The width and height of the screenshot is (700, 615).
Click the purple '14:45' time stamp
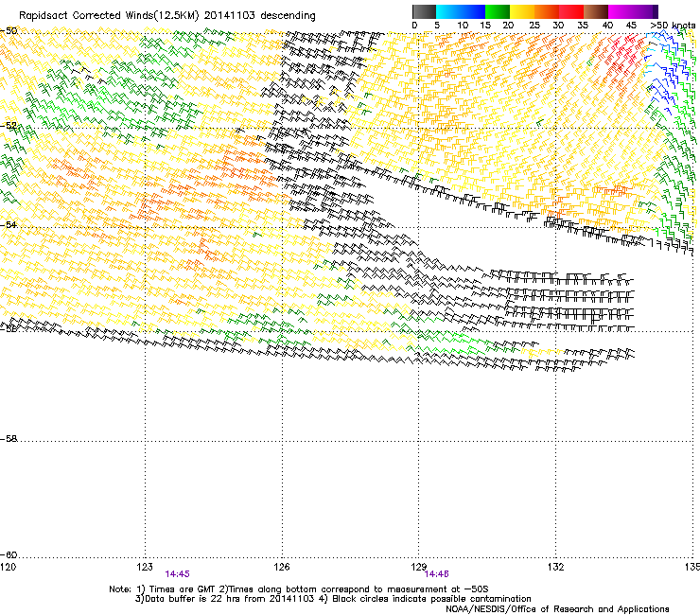point(177,574)
